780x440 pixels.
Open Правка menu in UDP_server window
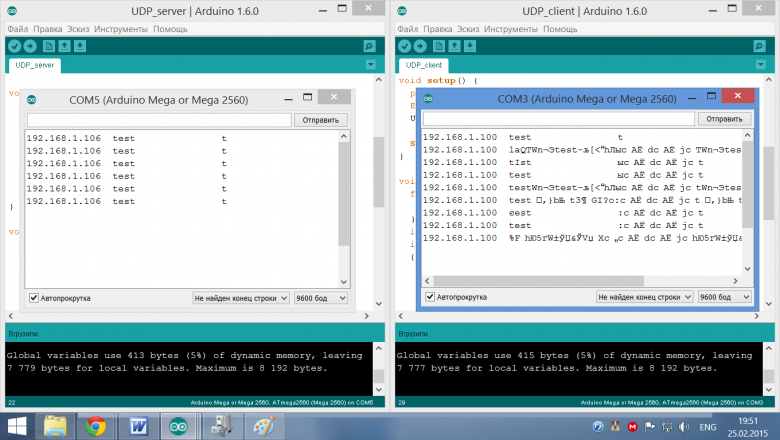48,29
